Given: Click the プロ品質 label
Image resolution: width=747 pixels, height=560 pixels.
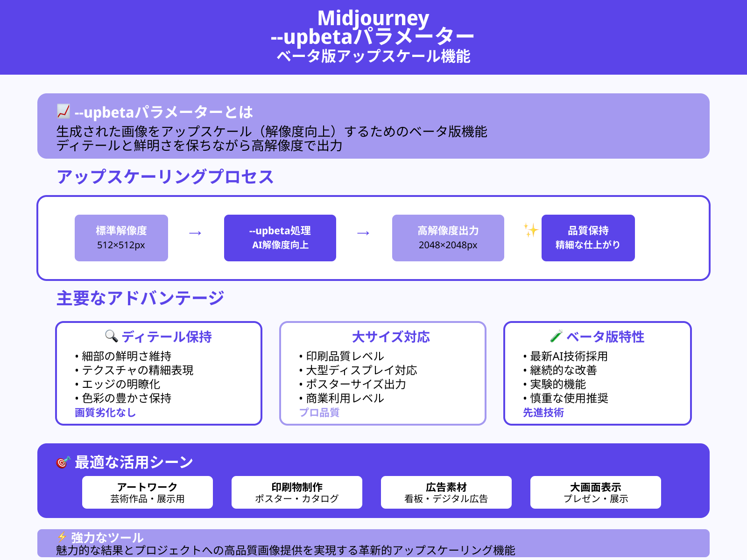Looking at the screenshot, I should (x=319, y=413).
